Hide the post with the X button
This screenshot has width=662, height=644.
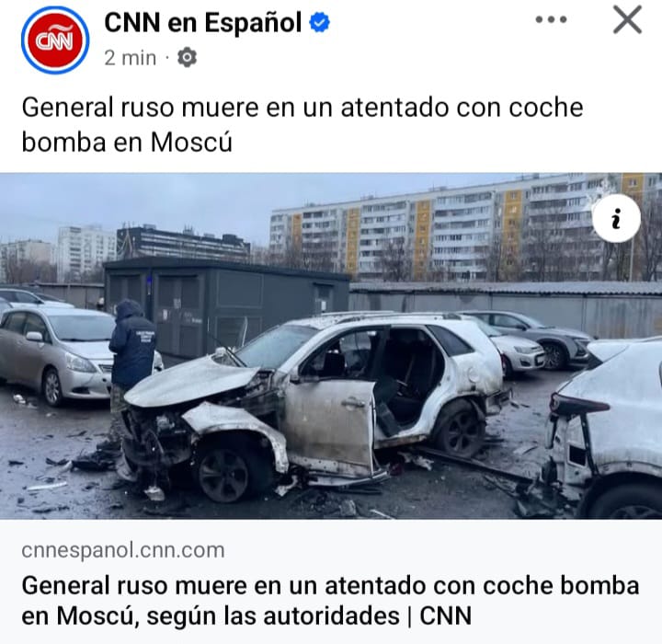627,19
